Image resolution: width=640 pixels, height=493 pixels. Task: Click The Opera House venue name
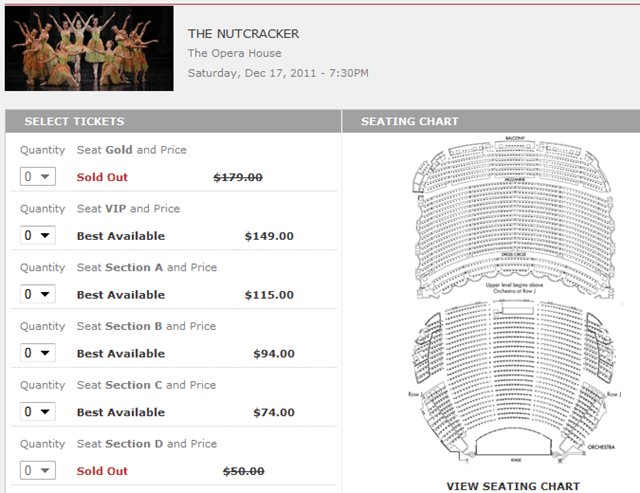point(234,53)
